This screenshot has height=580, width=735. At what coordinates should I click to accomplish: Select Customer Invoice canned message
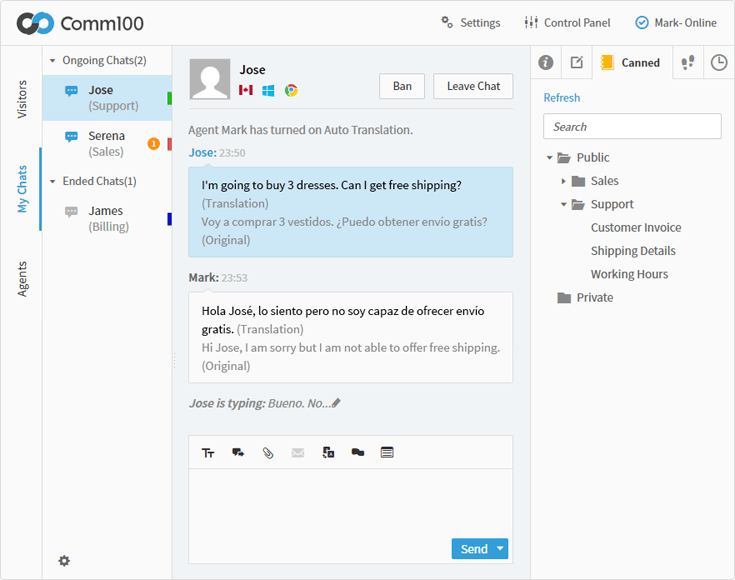(636, 227)
